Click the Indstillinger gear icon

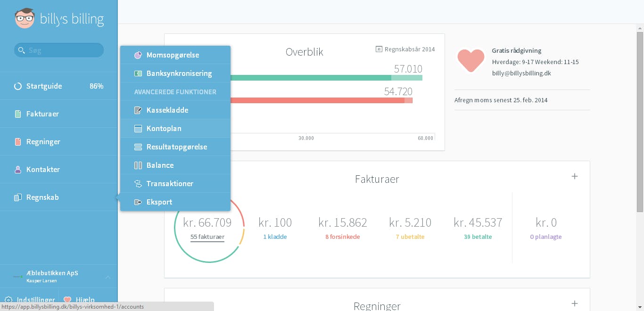(x=8, y=300)
